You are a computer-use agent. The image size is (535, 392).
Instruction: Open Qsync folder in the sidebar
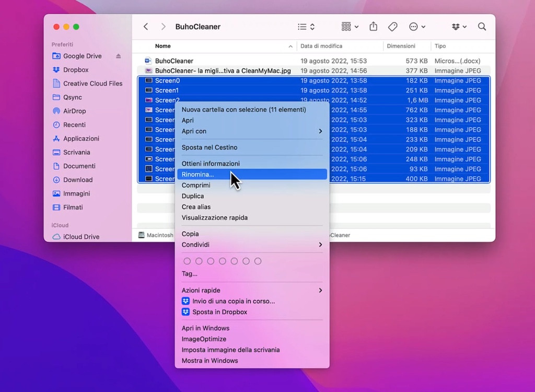tap(72, 97)
